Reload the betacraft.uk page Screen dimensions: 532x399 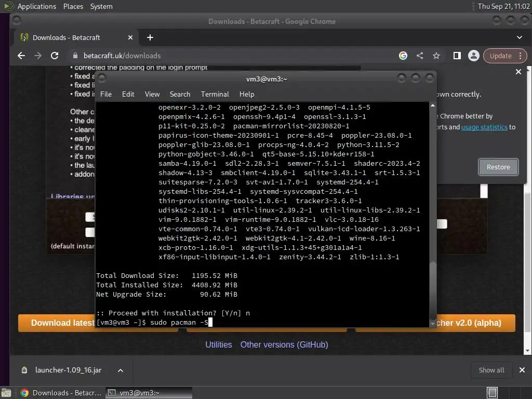(x=54, y=56)
